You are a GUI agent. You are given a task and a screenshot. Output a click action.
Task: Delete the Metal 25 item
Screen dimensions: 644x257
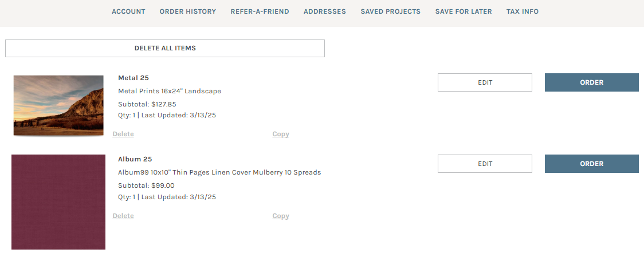pos(123,134)
